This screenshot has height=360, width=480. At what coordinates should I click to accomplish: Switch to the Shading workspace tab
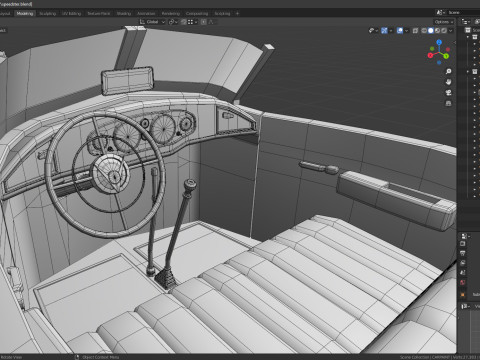pos(124,13)
